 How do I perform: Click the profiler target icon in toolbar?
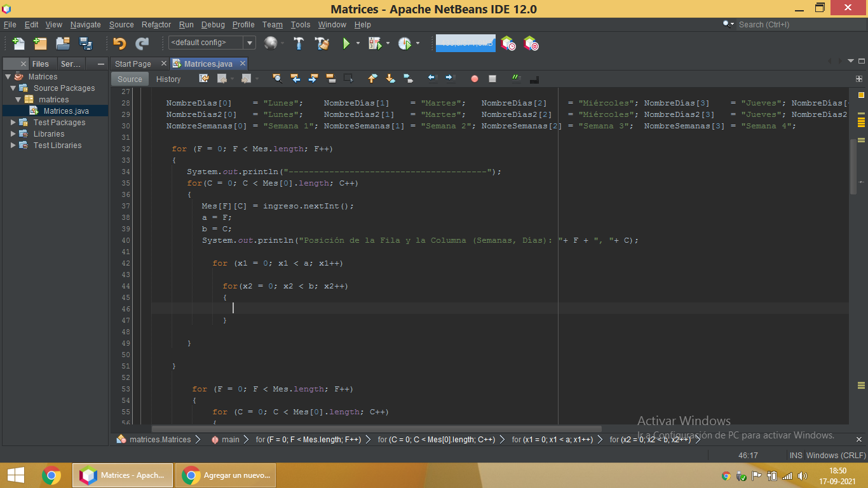point(531,43)
